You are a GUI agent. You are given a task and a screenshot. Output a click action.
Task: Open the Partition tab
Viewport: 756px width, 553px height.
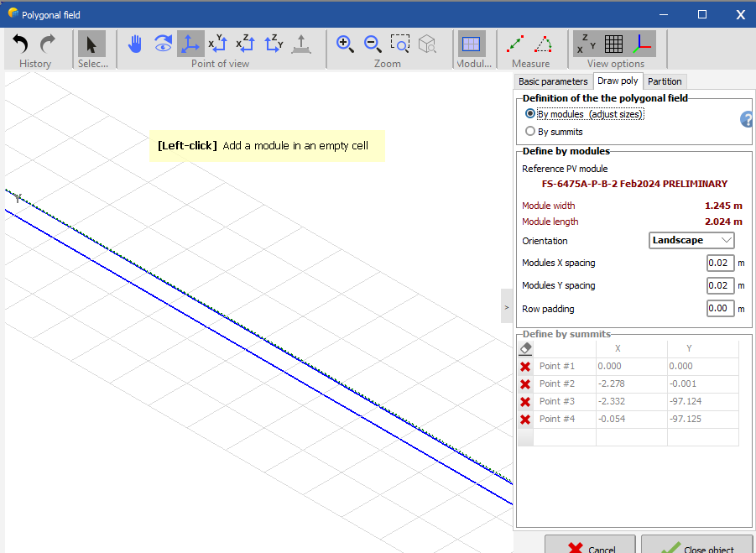pyautogui.click(x=665, y=81)
